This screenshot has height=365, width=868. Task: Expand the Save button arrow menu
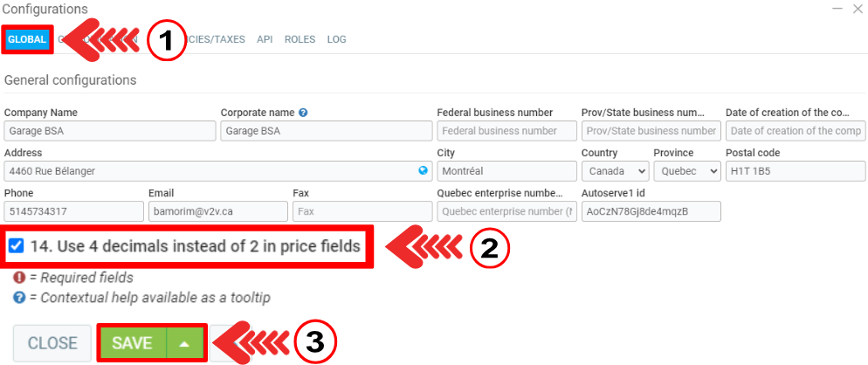click(x=185, y=343)
